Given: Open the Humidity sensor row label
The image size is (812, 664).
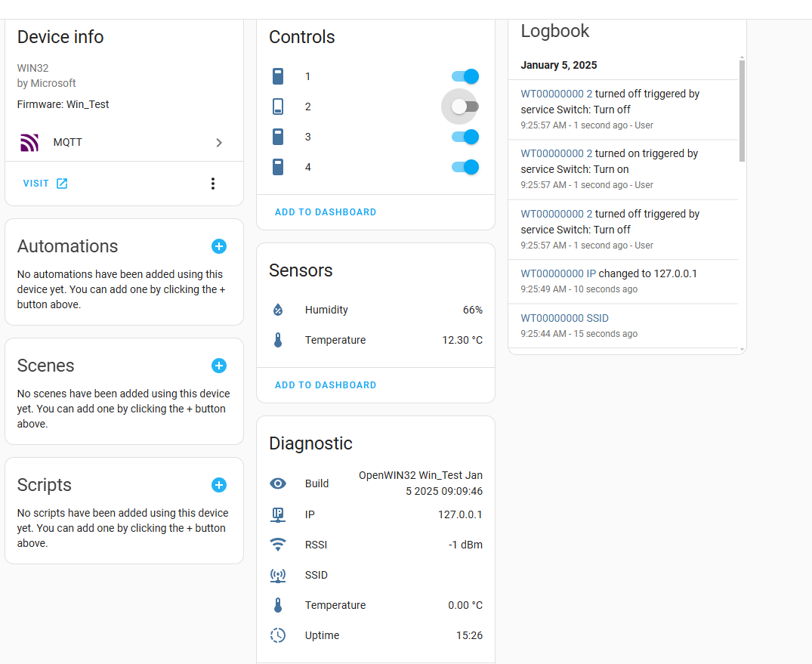Looking at the screenshot, I should 326,310.
